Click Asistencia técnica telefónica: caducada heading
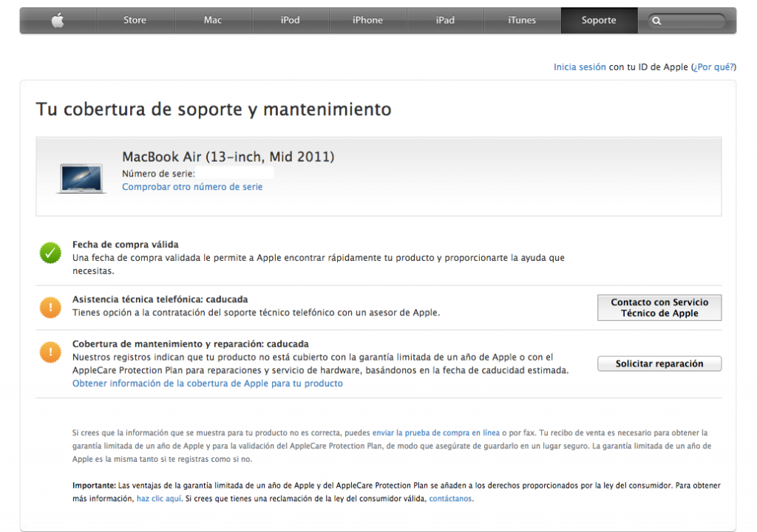 click(x=160, y=299)
